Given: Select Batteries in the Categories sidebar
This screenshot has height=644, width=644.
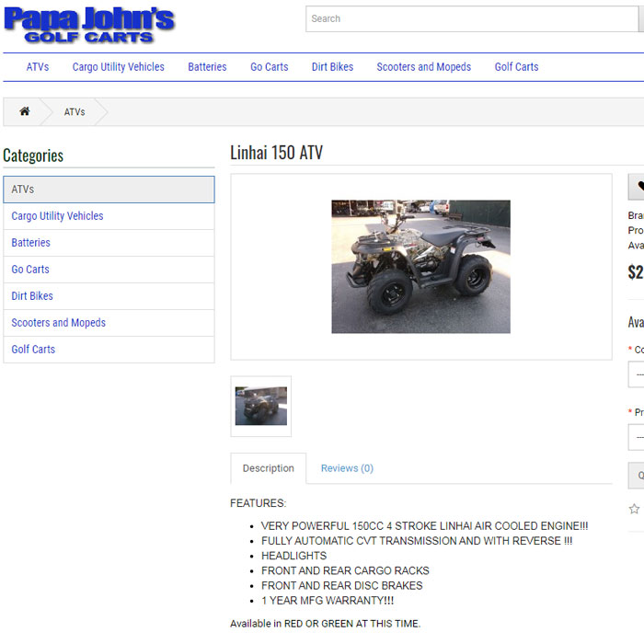Looking at the screenshot, I should click(x=31, y=243).
